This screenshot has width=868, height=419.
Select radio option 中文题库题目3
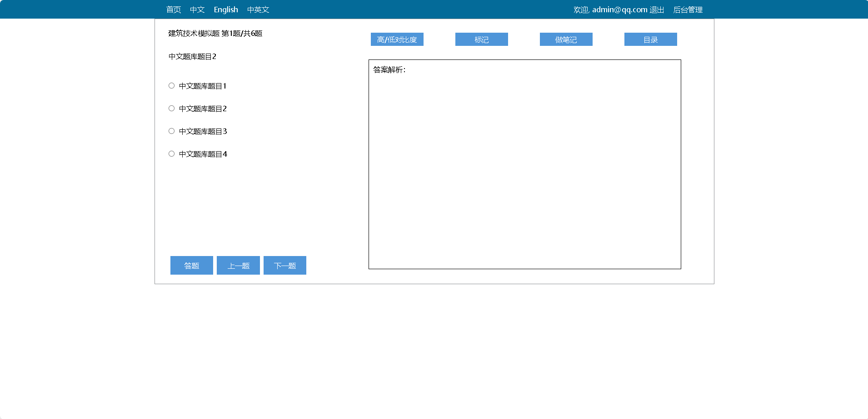[171, 131]
